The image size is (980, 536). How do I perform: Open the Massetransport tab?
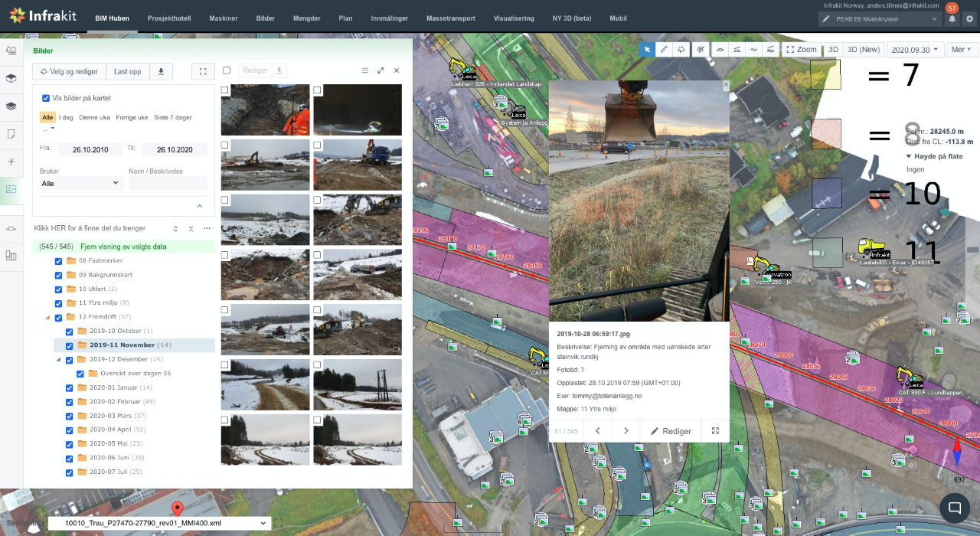point(450,18)
